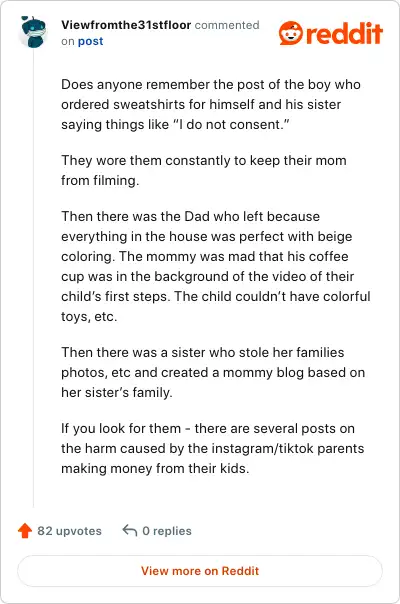This screenshot has height=604, width=400.
Task: Click the paragraph about the sister's mommy blog
Action: 213,372
